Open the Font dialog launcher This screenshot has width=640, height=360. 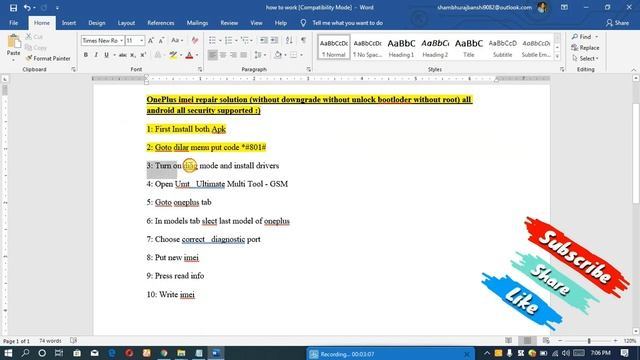(200, 69)
